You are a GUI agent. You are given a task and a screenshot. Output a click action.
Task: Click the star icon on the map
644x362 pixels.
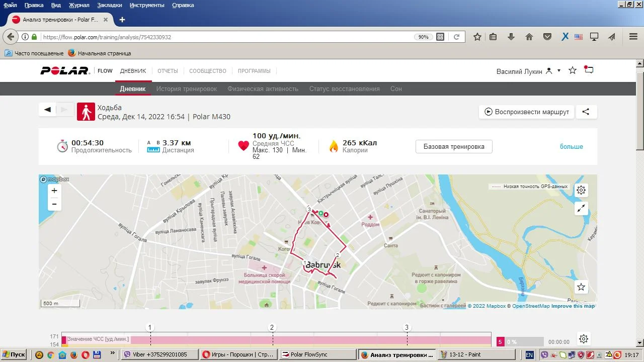click(581, 287)
